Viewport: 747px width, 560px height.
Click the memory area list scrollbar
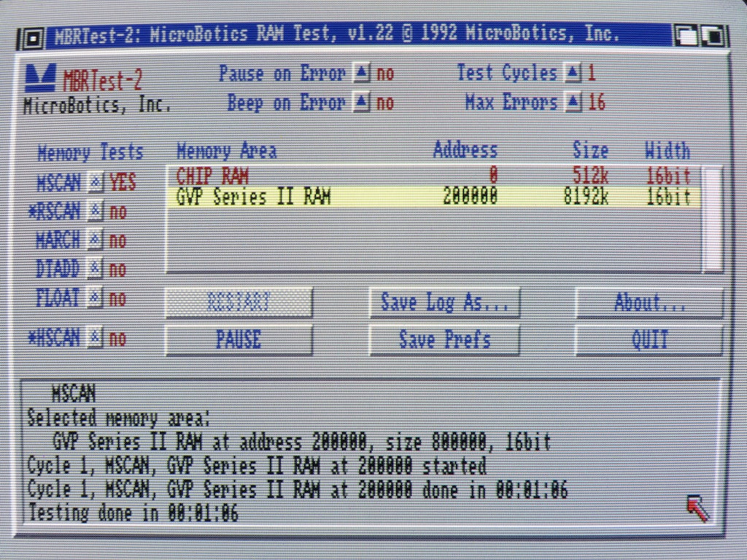tap(713, 219)
